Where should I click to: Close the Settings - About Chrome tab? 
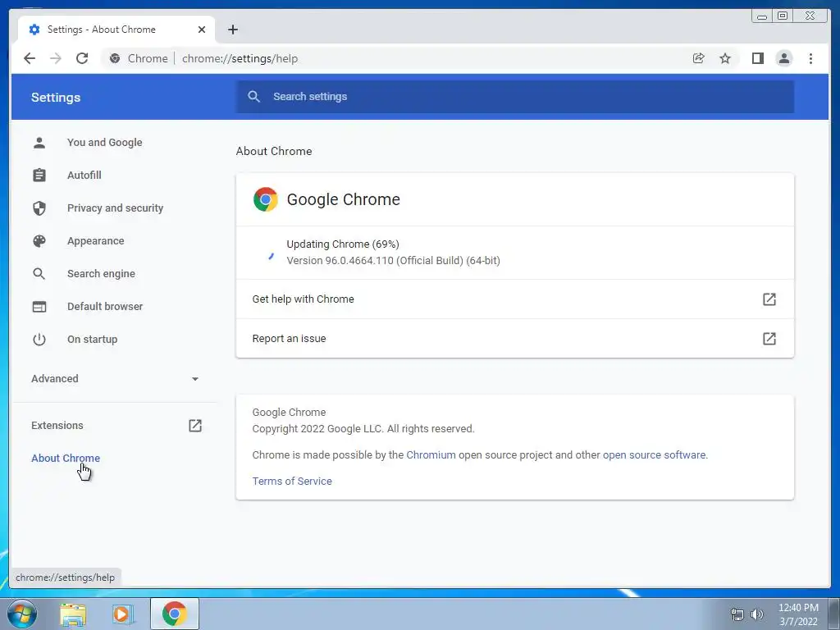click(x=202, y=30)
